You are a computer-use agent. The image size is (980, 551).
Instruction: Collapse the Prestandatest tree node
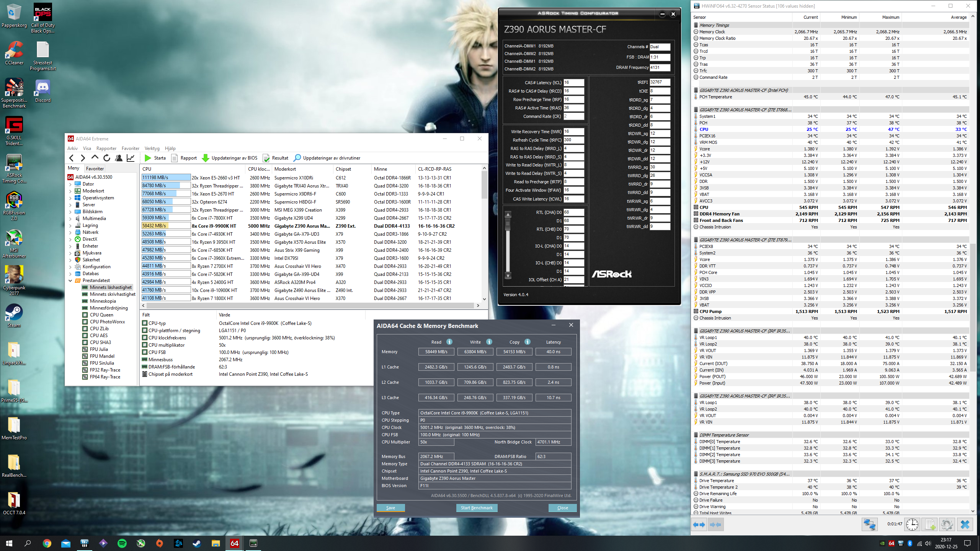click(70, 280)
